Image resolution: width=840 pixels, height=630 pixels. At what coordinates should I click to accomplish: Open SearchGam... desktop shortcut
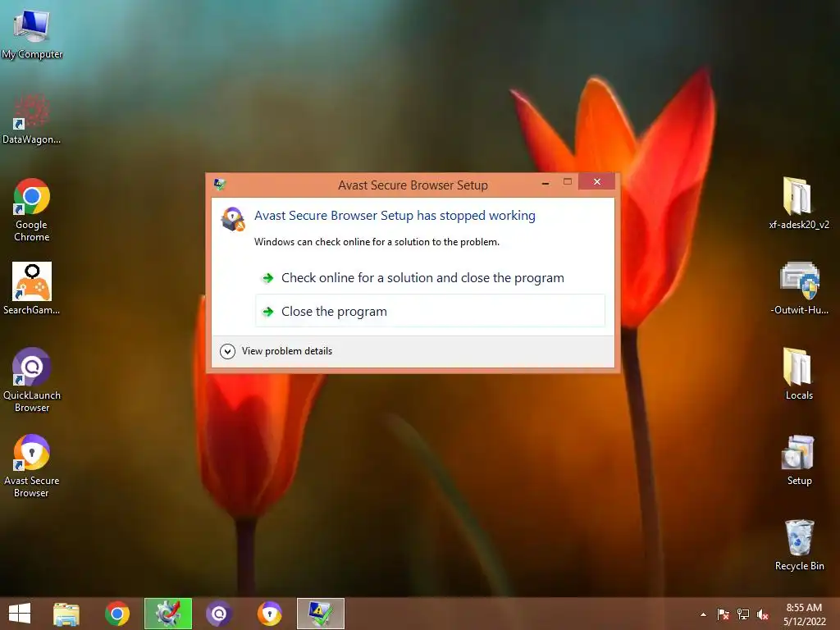pos(32,288)
